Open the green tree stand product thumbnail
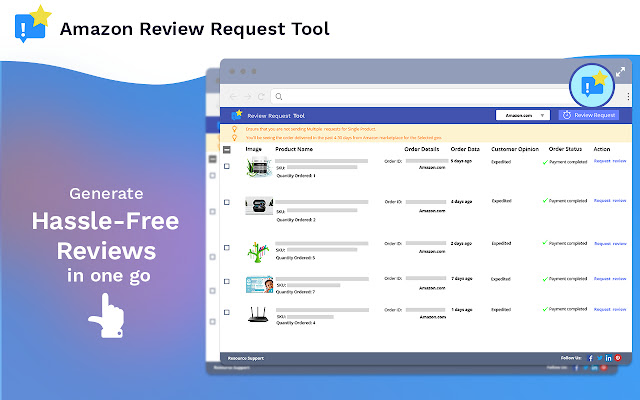 click(x=258, y=252)
